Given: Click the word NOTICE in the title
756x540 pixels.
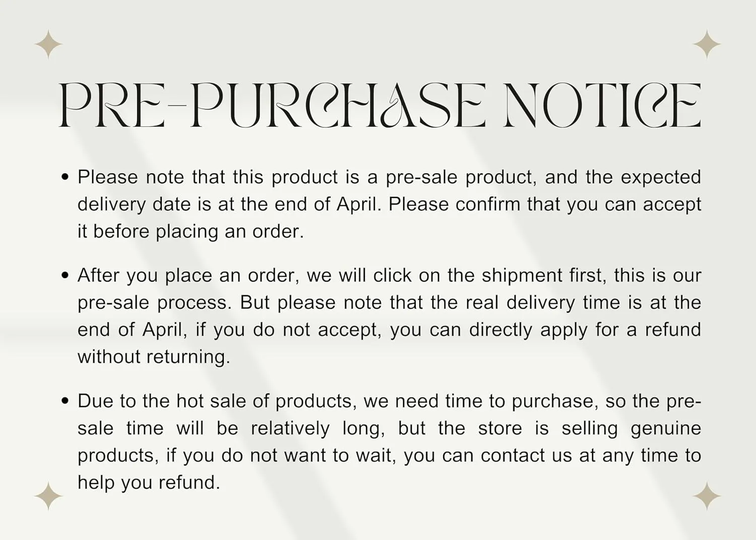Looking at the screenshot, I should [602, 105].
